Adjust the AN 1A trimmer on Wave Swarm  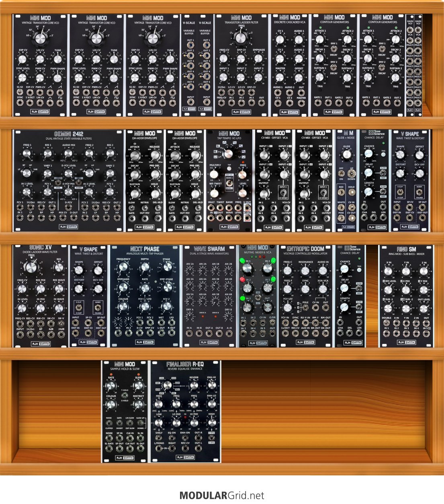(x=190, y=270)
